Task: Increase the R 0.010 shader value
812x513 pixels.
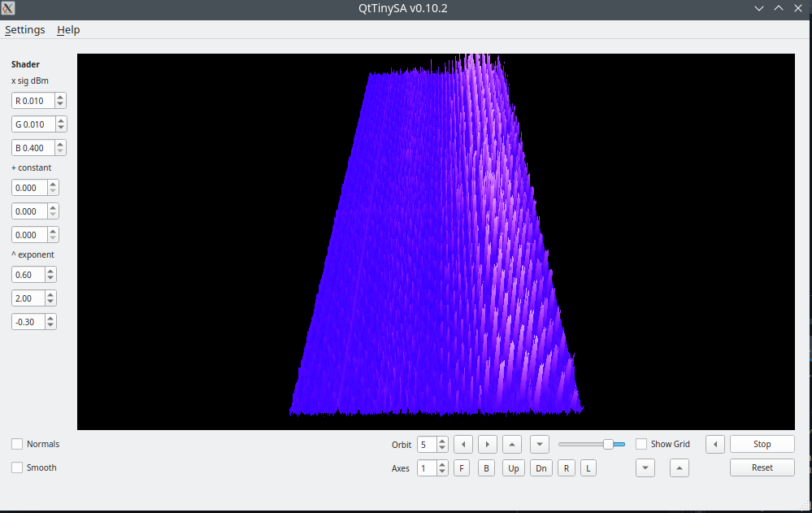Action: tap(60, 97)
